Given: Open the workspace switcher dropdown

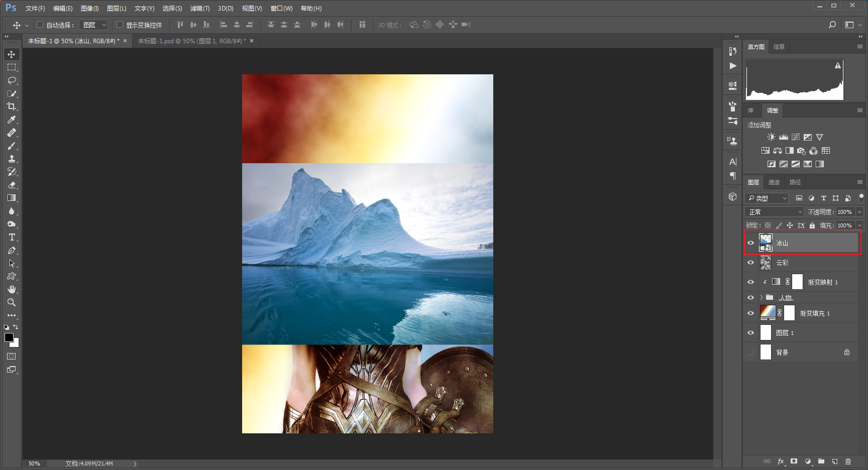Looking at the screenshot, I should (853, 25).
